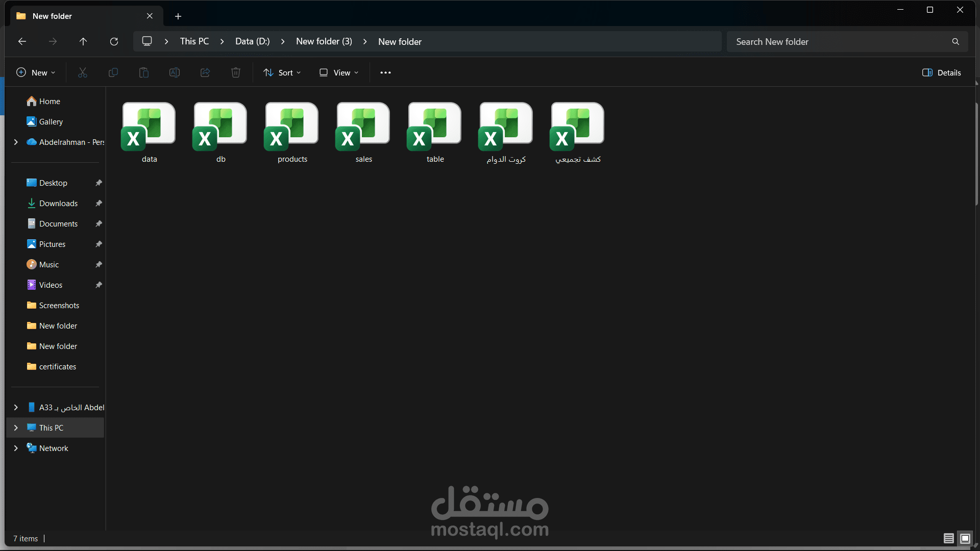980x551 pixels.
Task: Click the 7 items status text
Action: click(x=26, y=539)
